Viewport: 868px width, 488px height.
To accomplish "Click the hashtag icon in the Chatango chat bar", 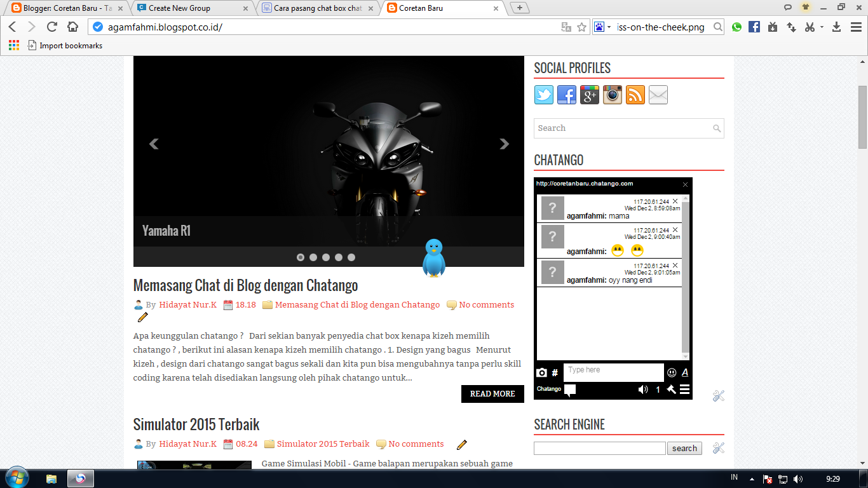I will pyautogui.click(x=555, y=373).
